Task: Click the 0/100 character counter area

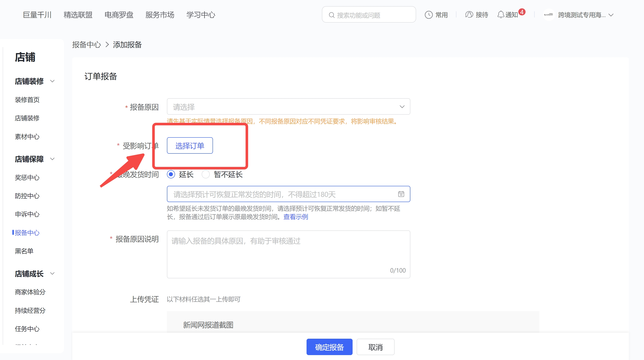Action: click(x=398, y=270)
